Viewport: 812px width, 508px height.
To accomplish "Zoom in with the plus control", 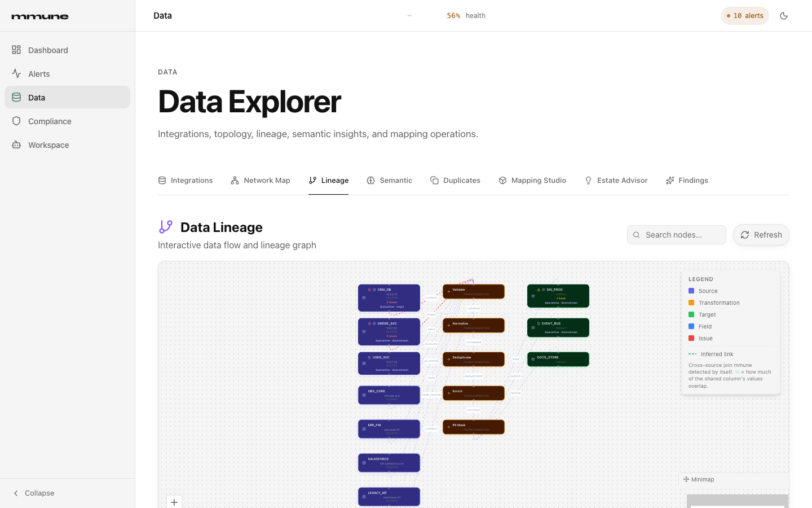I will [x=174, y=502].
